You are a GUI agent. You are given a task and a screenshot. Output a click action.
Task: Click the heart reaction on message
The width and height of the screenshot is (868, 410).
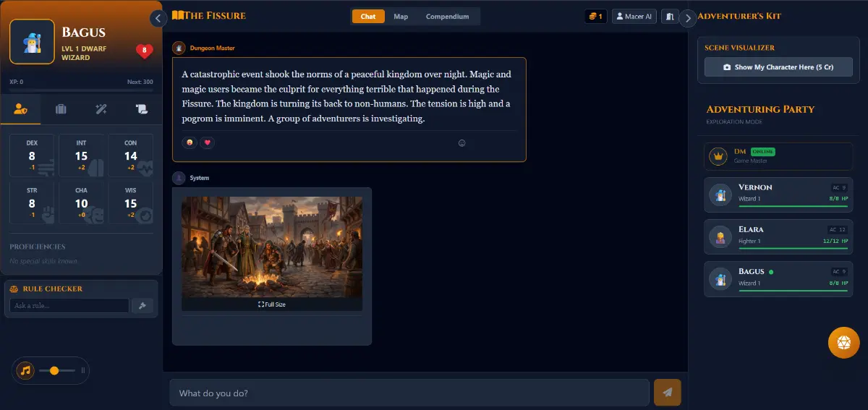point(207,142)
